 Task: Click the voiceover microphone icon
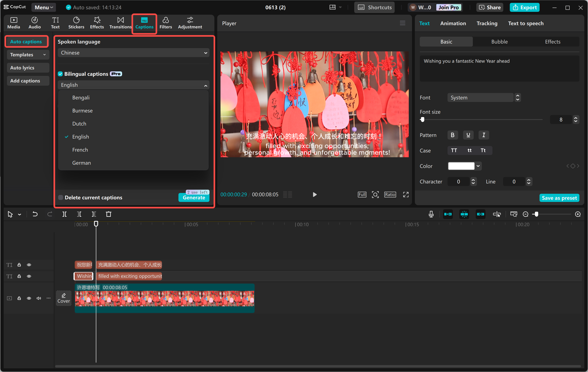(x=431, y=214)
